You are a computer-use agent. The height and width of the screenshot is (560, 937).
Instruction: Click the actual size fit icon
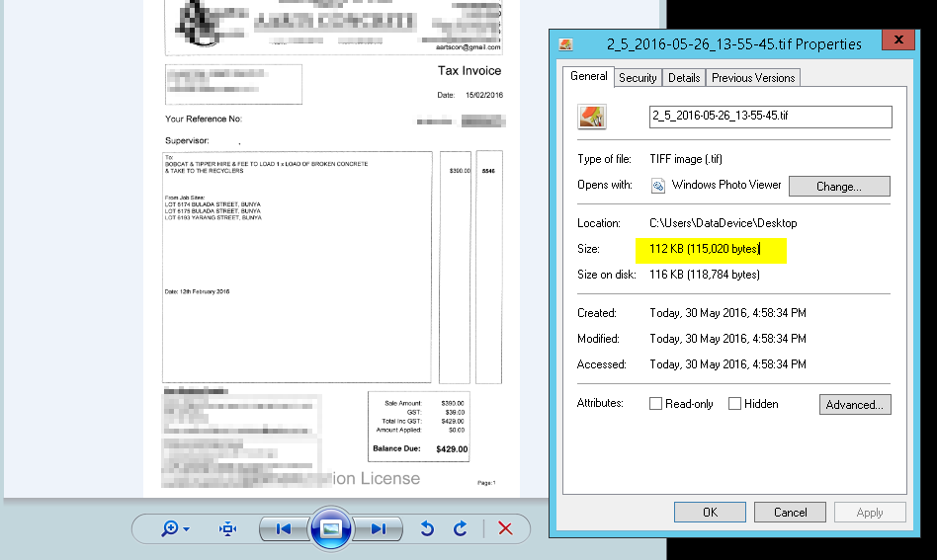[x=227, y=529]
